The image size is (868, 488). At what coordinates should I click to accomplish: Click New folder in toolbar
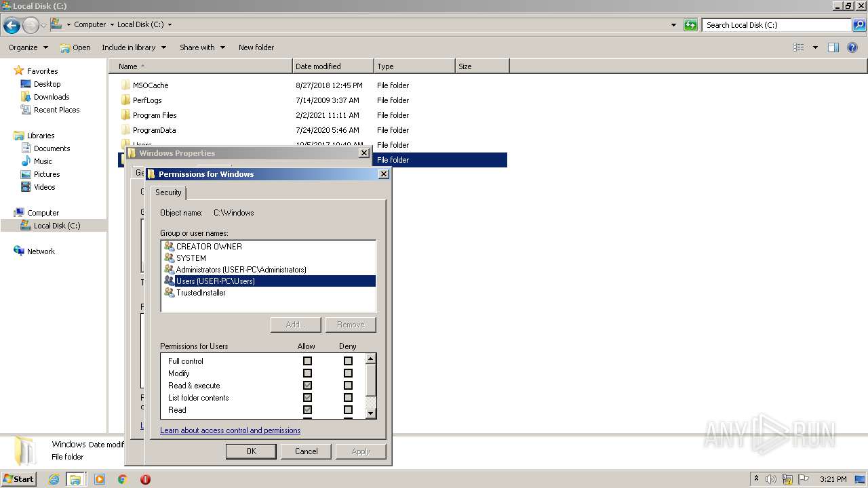point(256,47)
